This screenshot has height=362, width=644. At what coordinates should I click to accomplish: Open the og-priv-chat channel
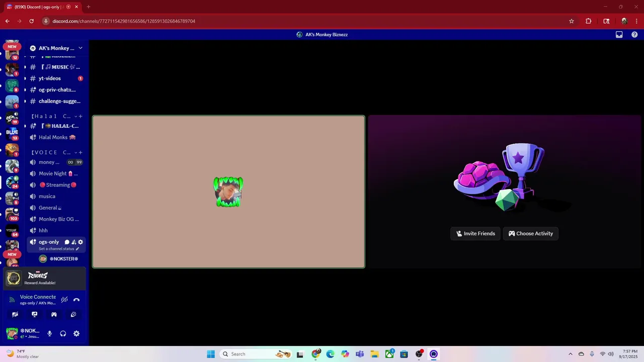tap(56, 89)
